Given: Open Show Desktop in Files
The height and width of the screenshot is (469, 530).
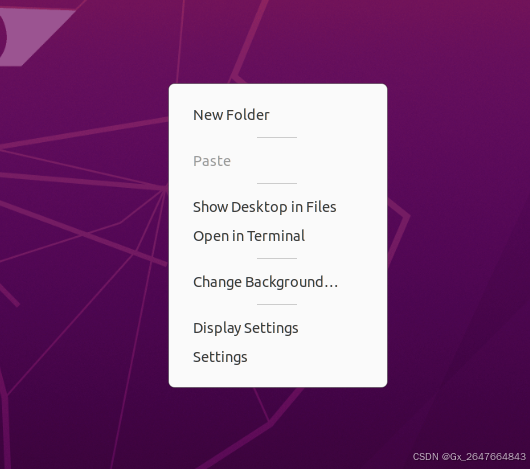Looking at the screenshot, I should (278, 207).
